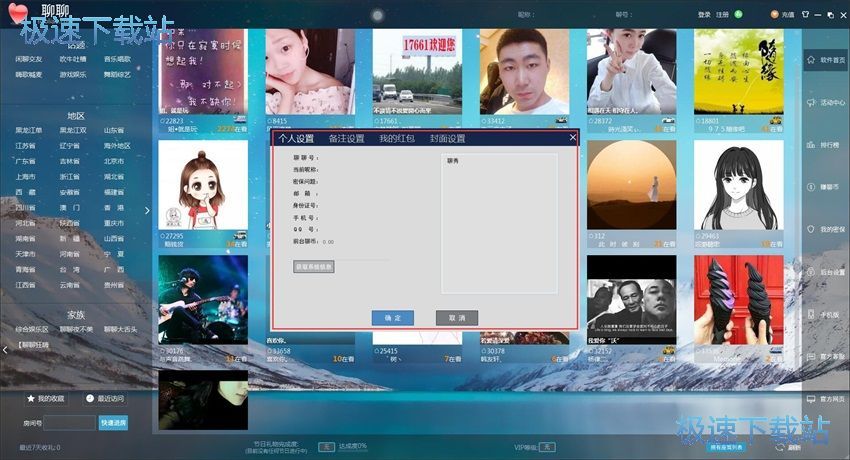850x460 pixels.
Task: Select 舞蹈综艺 topic category
Action: pyautogui.click(x=117, y=74)
